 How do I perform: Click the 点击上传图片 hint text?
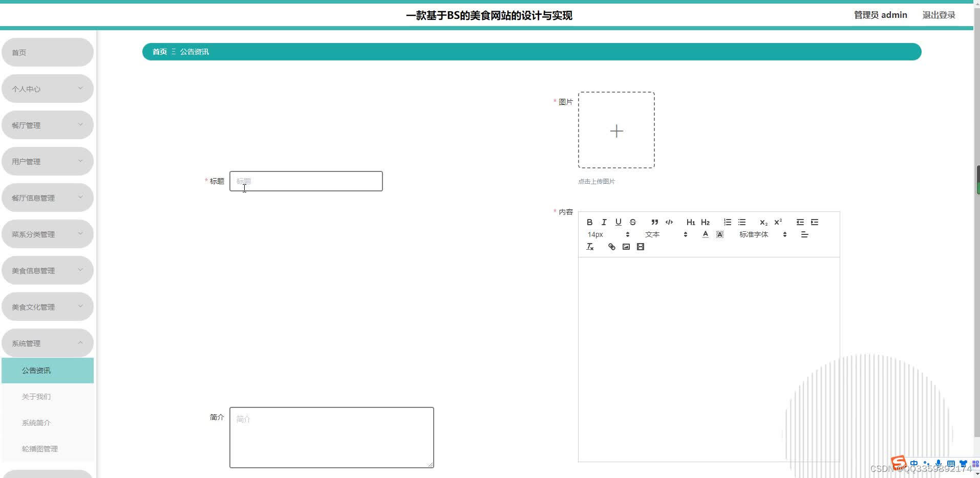pos(596,181)
